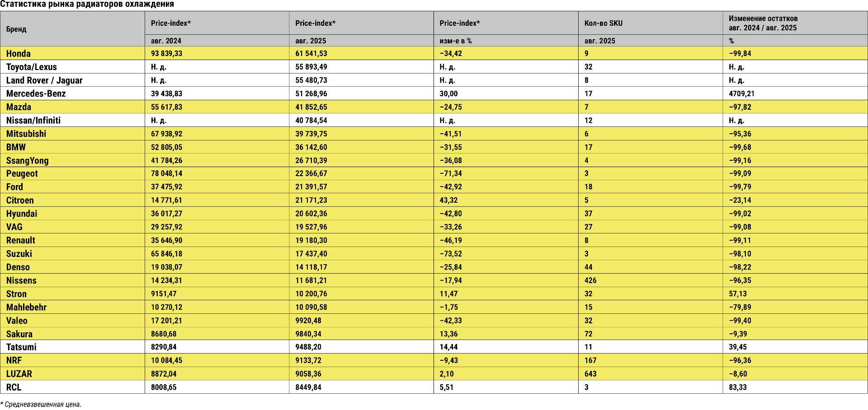The height and width of the screenshot is (410, 868).
Task: Select the Кол-во SKU column header
Action: tap(603, 23)
